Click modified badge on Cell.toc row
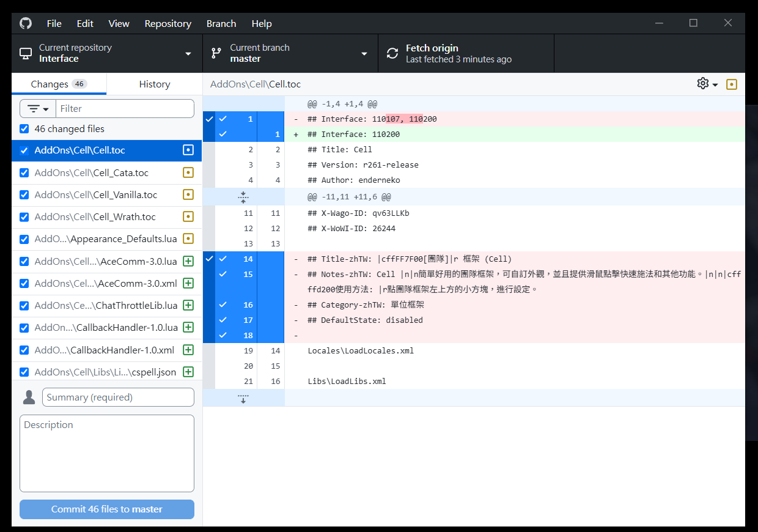 (x=188, y=150)
